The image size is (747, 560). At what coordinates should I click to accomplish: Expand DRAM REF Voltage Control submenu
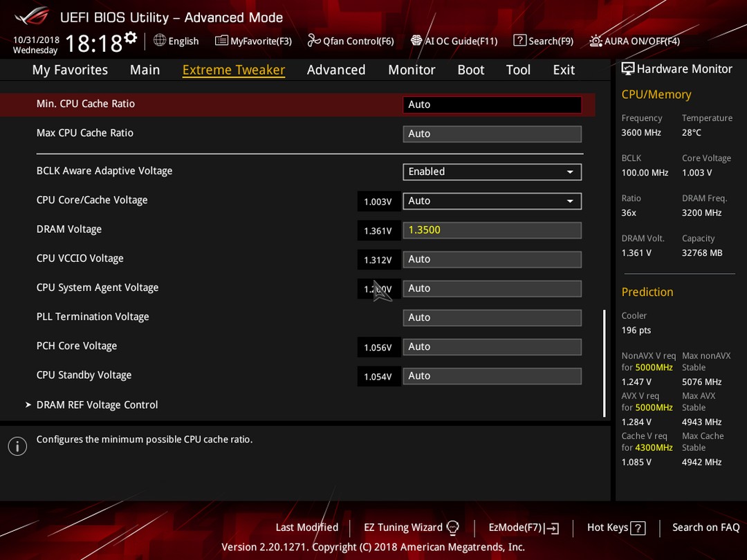point(98,404)
